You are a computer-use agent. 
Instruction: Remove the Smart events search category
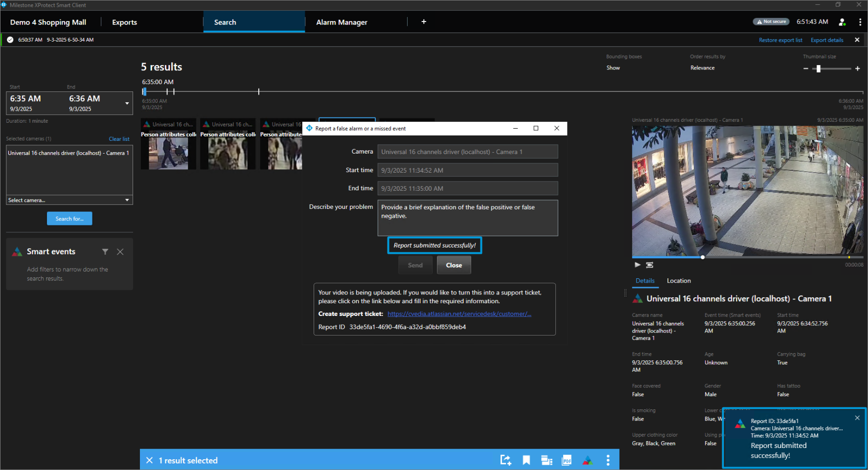coord(120,252)
